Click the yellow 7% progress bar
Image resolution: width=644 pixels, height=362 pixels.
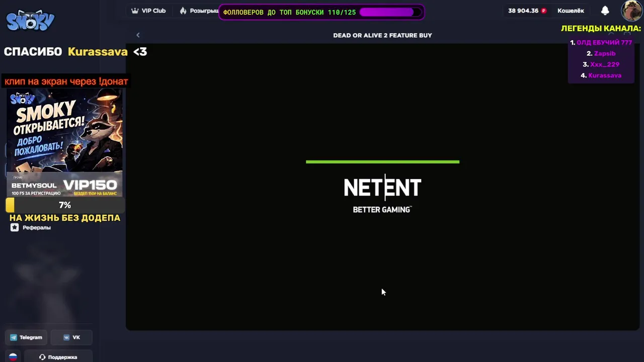click(64, 205)
